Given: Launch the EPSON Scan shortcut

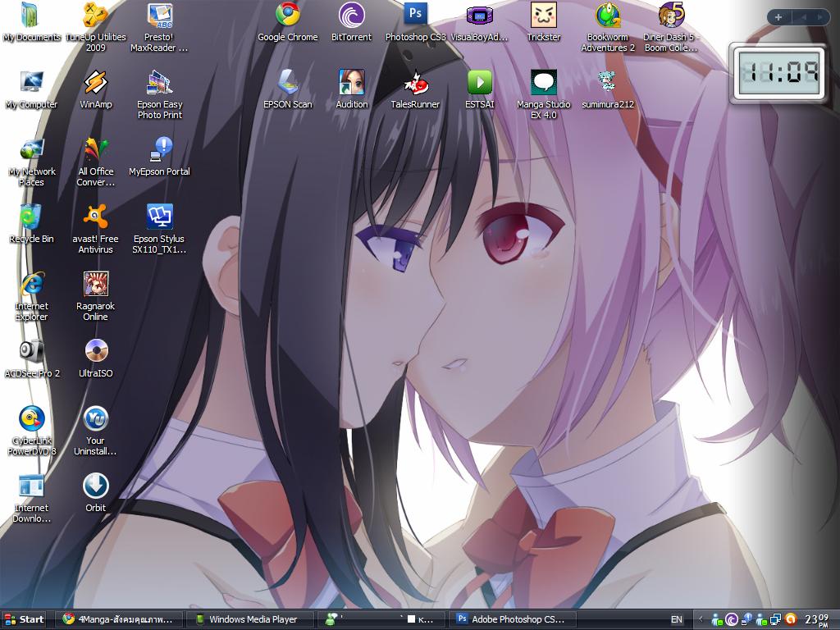Looking at the screenshot, I should pos(288,90).
